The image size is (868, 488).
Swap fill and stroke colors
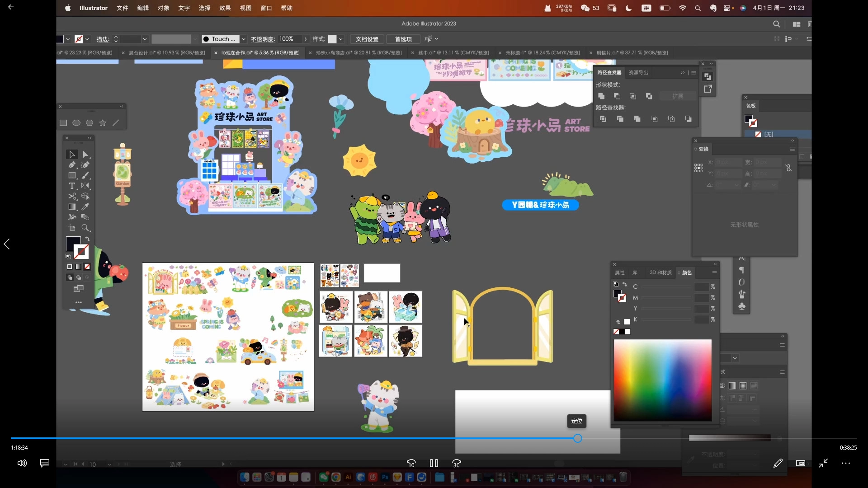tap(88, 239)
